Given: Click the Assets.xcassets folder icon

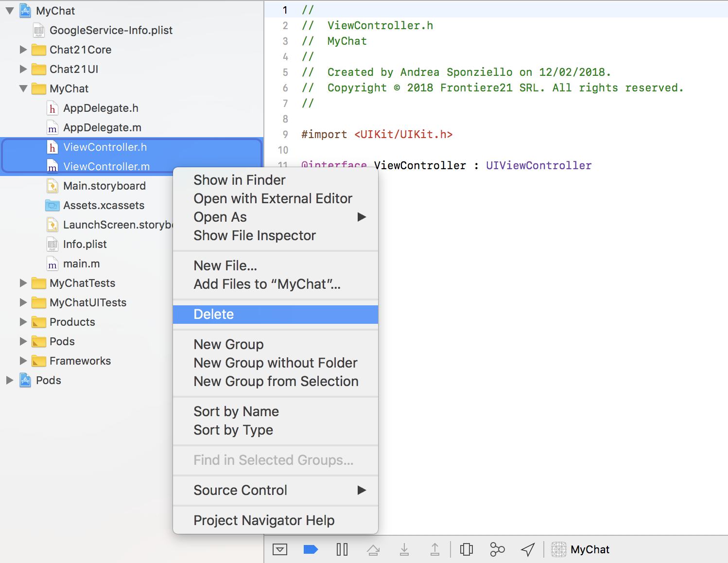Looking at the screenshot, I should [x=52, y=206].
